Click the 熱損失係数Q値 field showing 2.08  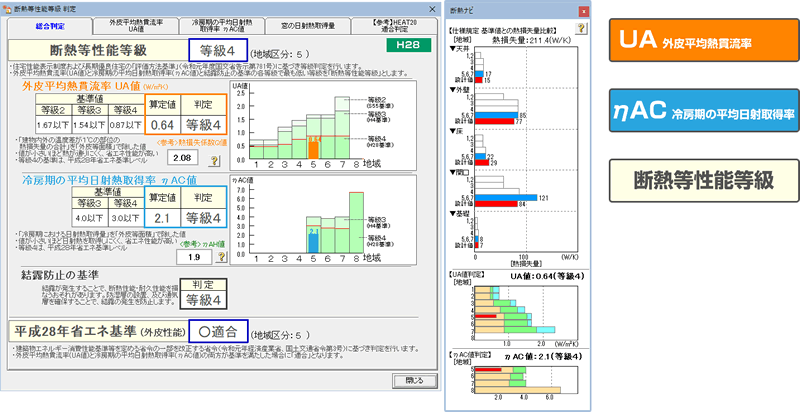(182, 158)
